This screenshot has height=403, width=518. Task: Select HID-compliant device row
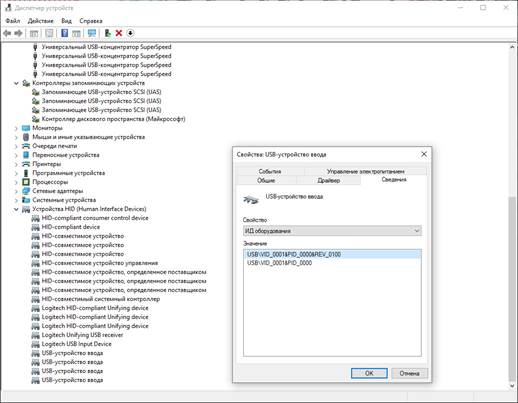71,227
